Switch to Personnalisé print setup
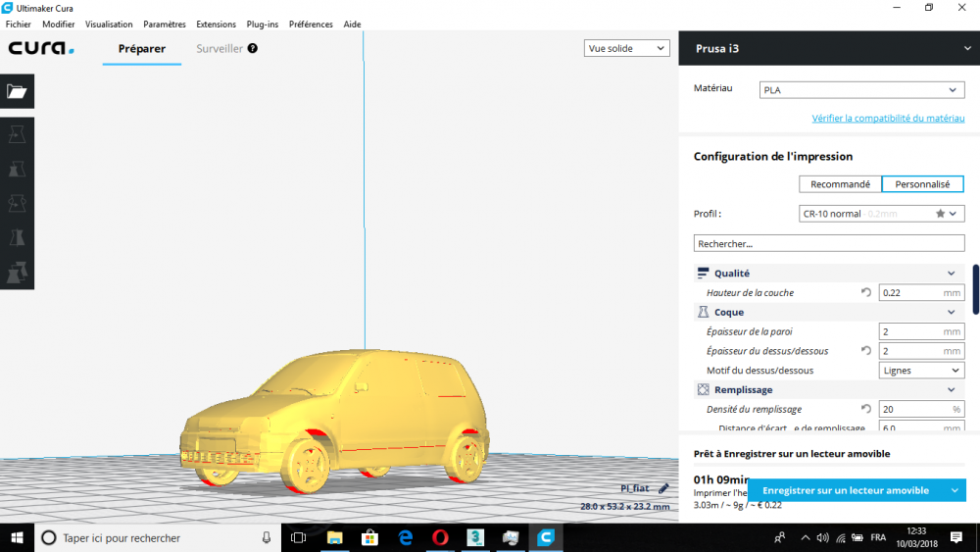 click(922, 183)
